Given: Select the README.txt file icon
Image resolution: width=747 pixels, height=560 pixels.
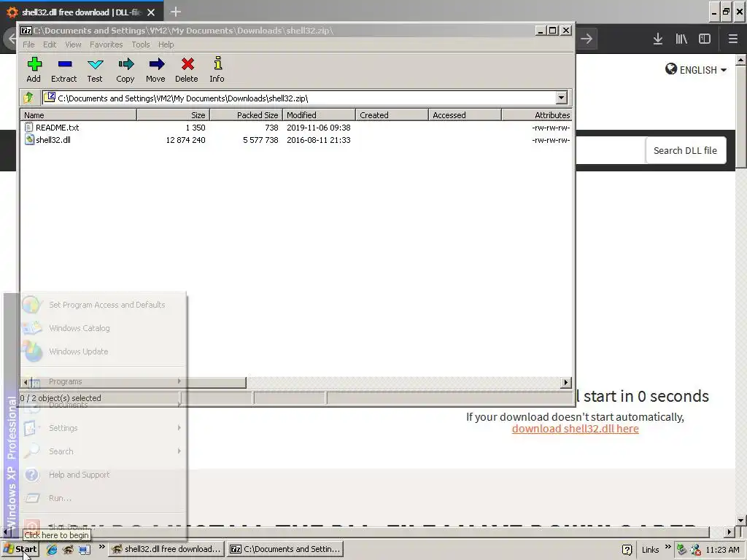Looking at the screenshot, I should click(x=29, y=127).
